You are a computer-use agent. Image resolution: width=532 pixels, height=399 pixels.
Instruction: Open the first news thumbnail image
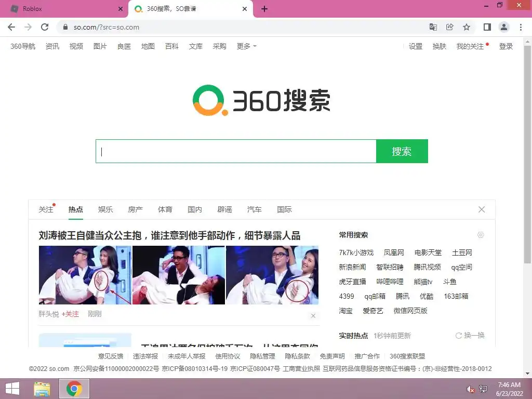click(x=85, y=275)
